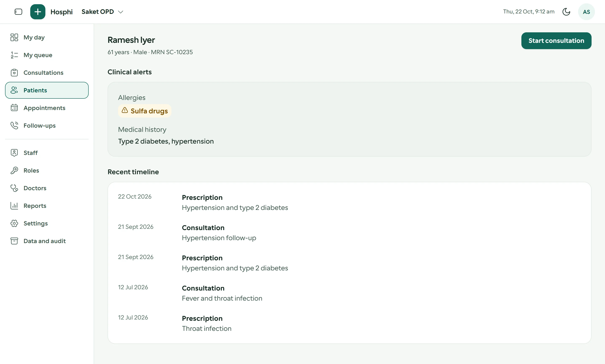Click the Staff badge icon
The width and height of the screenshot is (605, 364).
coord(14,153)
